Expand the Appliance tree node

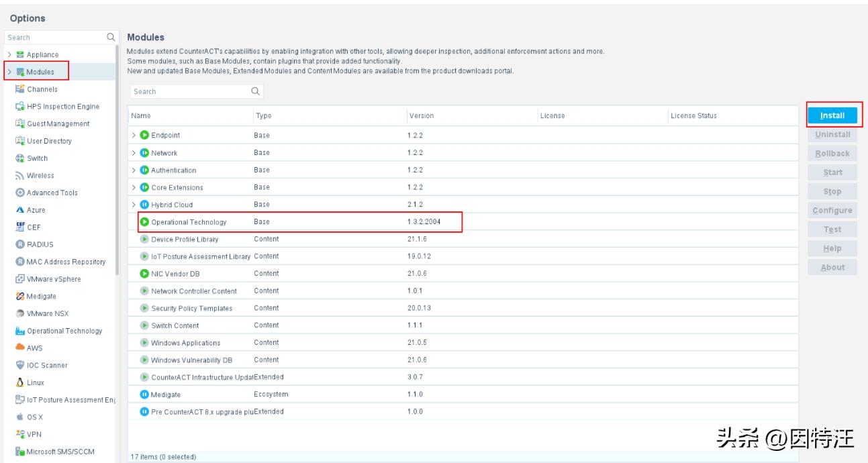[9, 54]
